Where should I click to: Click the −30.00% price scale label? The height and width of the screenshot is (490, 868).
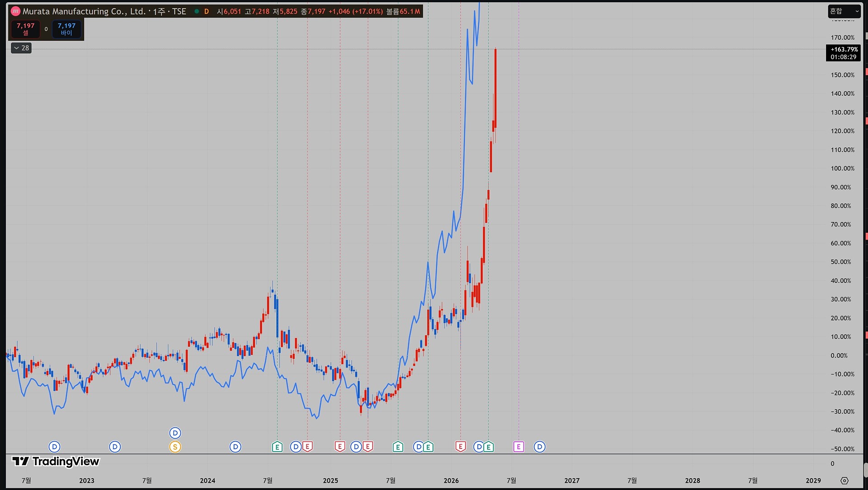[843, 411]
